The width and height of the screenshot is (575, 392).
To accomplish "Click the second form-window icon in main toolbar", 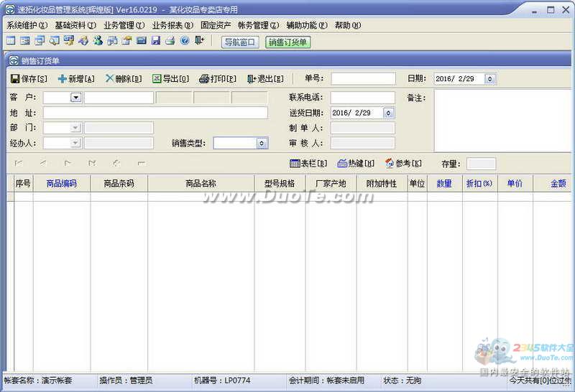I will tap(25, 41).
